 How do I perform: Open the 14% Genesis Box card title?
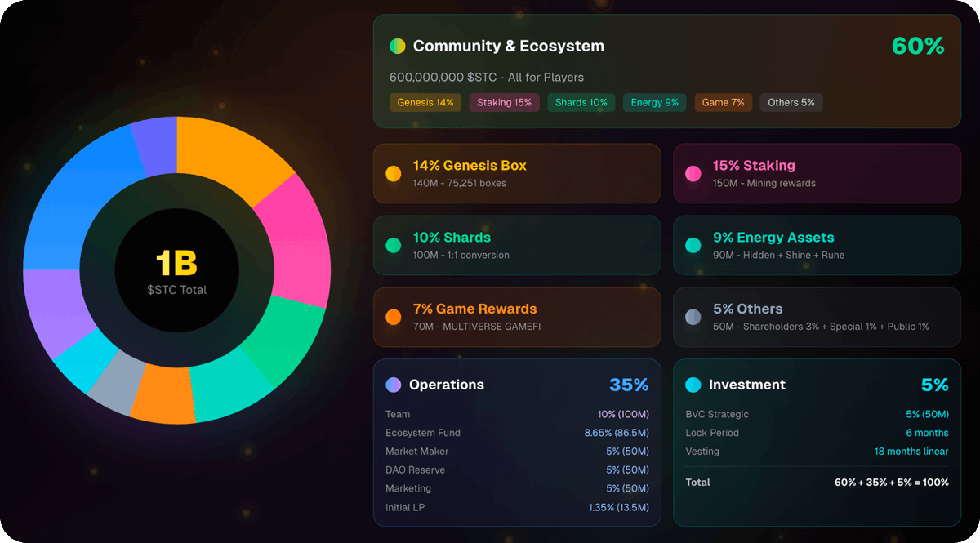470,166
